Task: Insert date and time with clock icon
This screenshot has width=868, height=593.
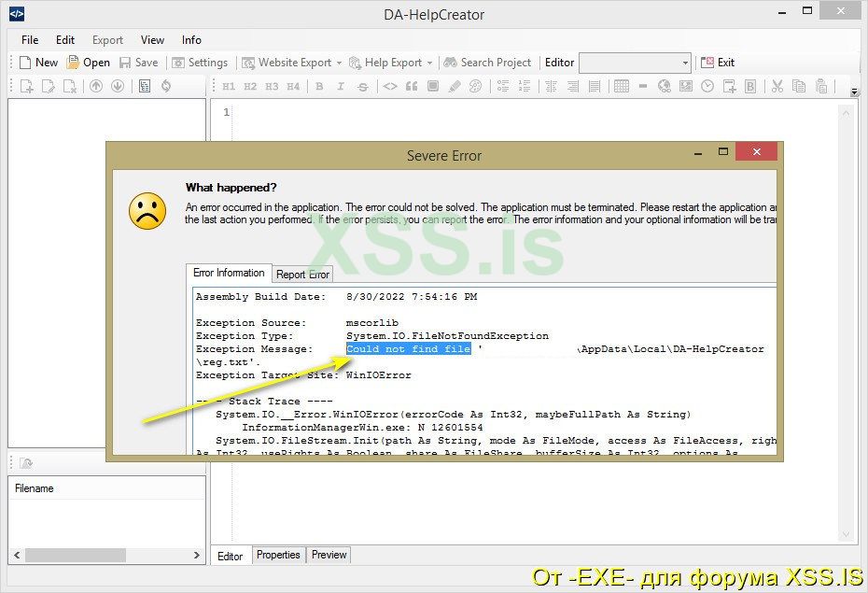Action: click(x=707, y=86)
